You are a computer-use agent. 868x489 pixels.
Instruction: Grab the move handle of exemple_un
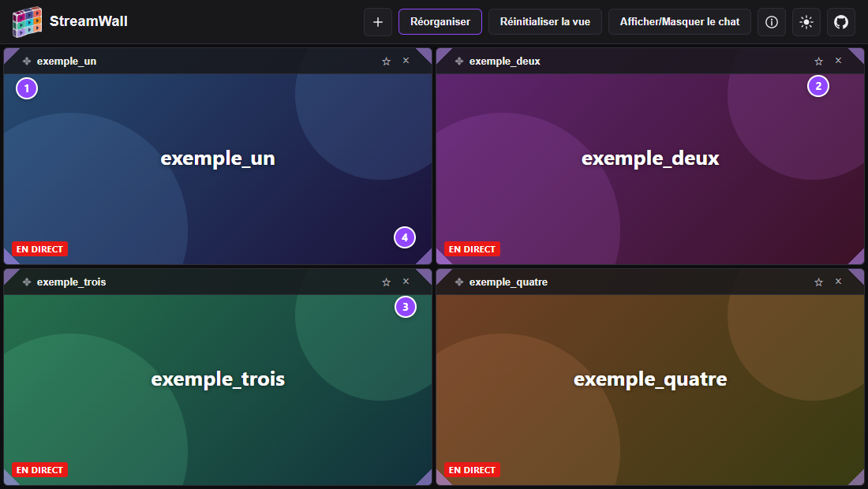click(x=27, y=62)
